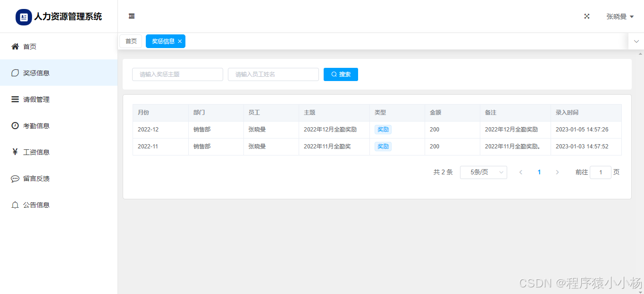Click the 奖励 tag in 2022-11 row
This screenshot has width=644, height=294.
tap(383, 147)
